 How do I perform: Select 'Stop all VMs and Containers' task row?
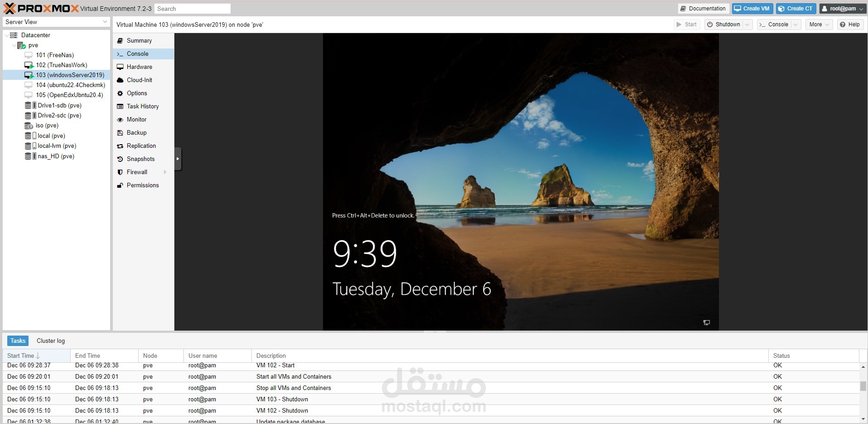431,388
